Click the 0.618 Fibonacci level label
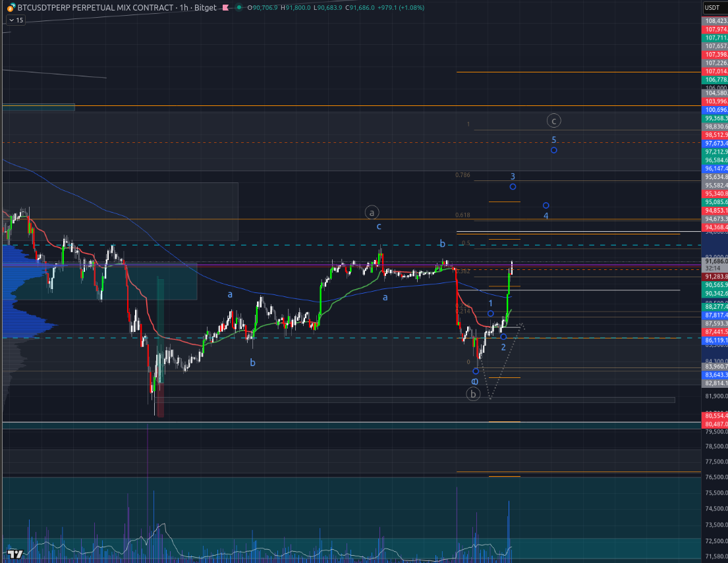This screenshot has height=563, width=728. [x=462, y=215]
